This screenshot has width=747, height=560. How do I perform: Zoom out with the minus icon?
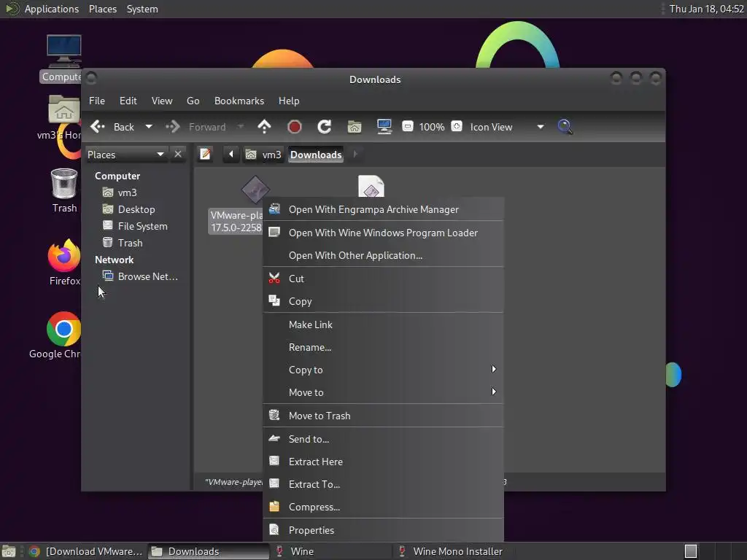407,126
